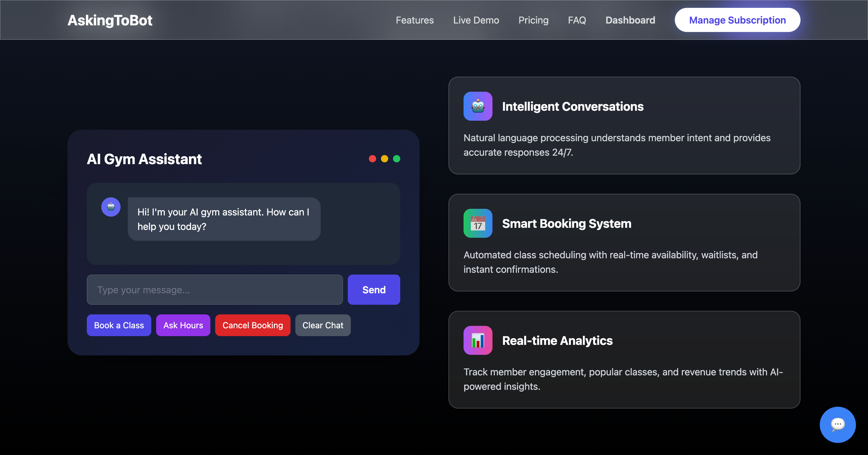Click the yellow dot in AI Gym Assistant header
This screenshot has width=868, height=455.
click(385, 159)
